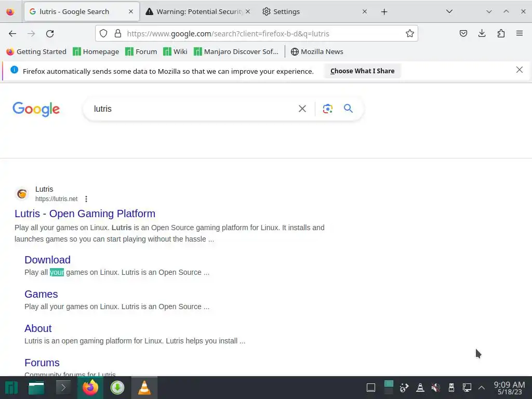
Task: Clear the search box with the X
Action: point(302,109)
